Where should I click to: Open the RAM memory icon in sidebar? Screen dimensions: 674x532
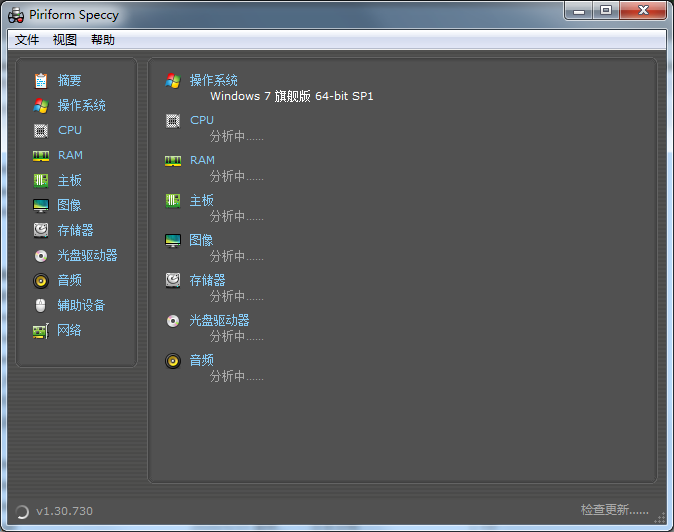[41, 156]
